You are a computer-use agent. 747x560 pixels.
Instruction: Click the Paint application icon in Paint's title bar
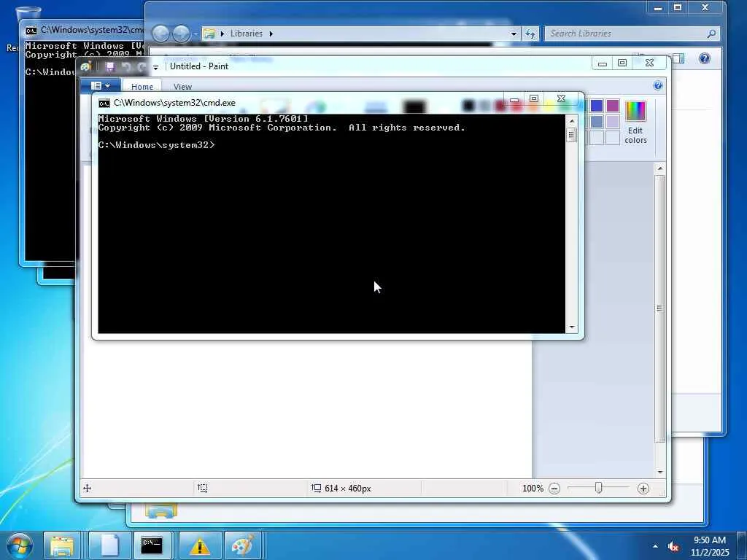tap(86, 66)
